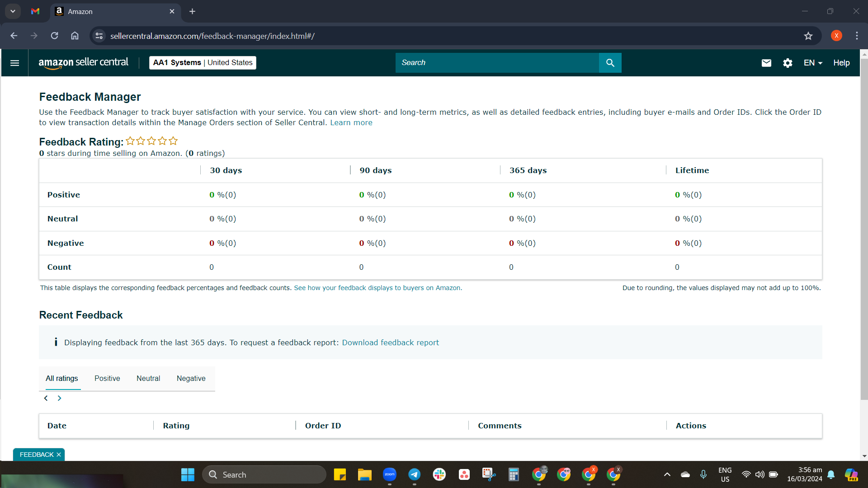Click the Comments column header
Screen dimensions: 868x488
coord(500,426)
